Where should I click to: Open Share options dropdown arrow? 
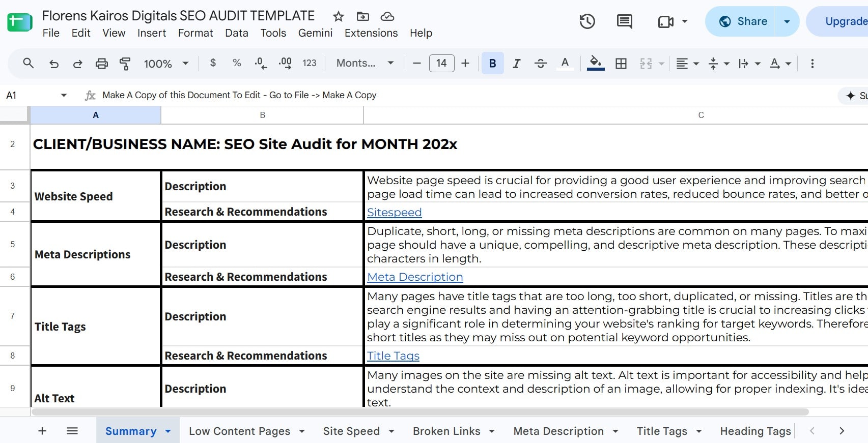pos(787,21)
